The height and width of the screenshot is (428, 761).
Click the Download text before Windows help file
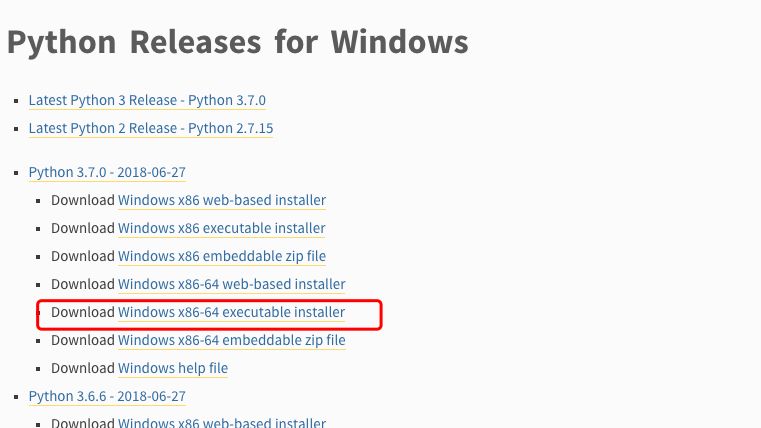click(x=83, y=368)
